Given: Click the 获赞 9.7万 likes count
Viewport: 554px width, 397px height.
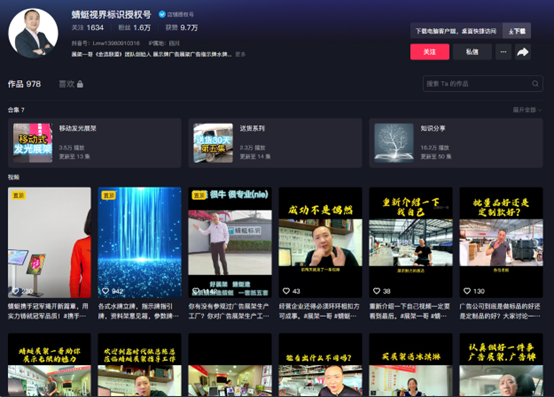Looking at the screenshot, I should pos(182,28).
